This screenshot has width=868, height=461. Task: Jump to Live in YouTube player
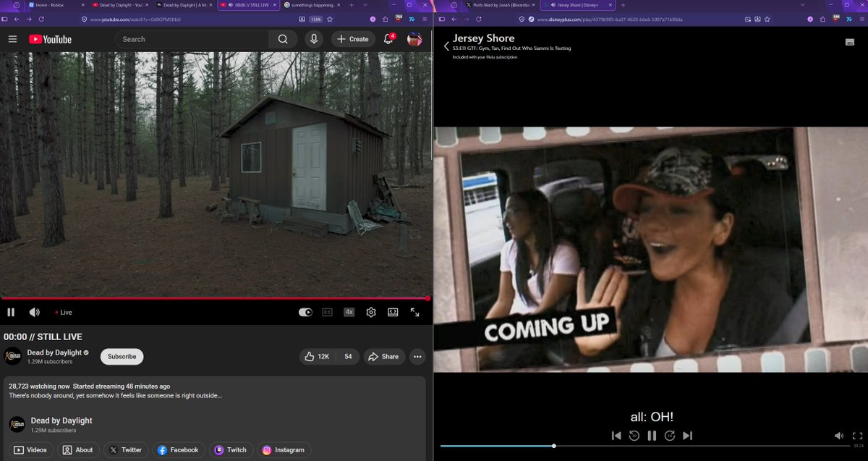pyautogui.click(x=64, y=313)
